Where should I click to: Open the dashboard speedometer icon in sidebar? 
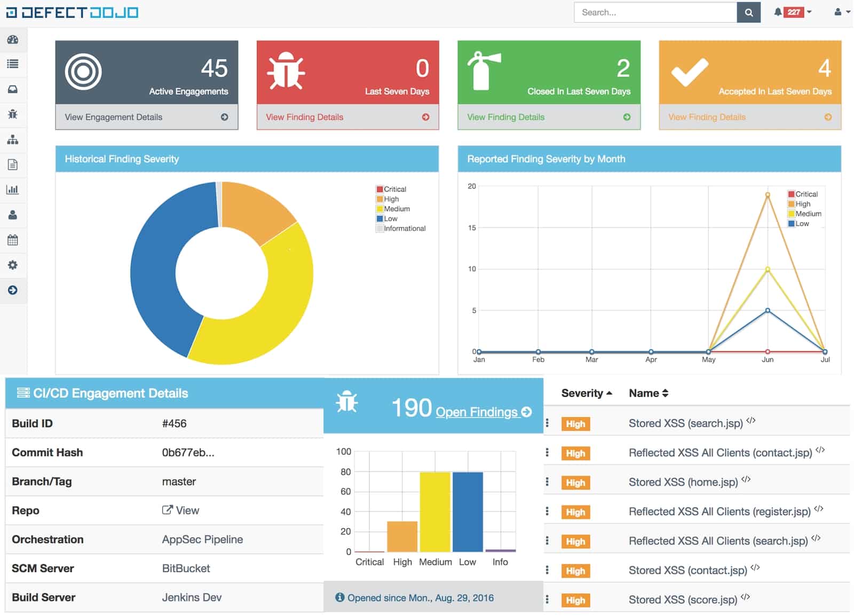tap(13, 40)
